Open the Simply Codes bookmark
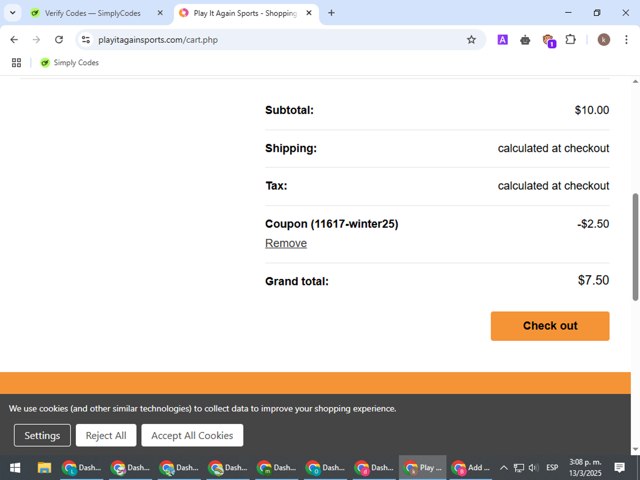Image resolution: width=640 pixels, height=480 pixels. [69, 62]
